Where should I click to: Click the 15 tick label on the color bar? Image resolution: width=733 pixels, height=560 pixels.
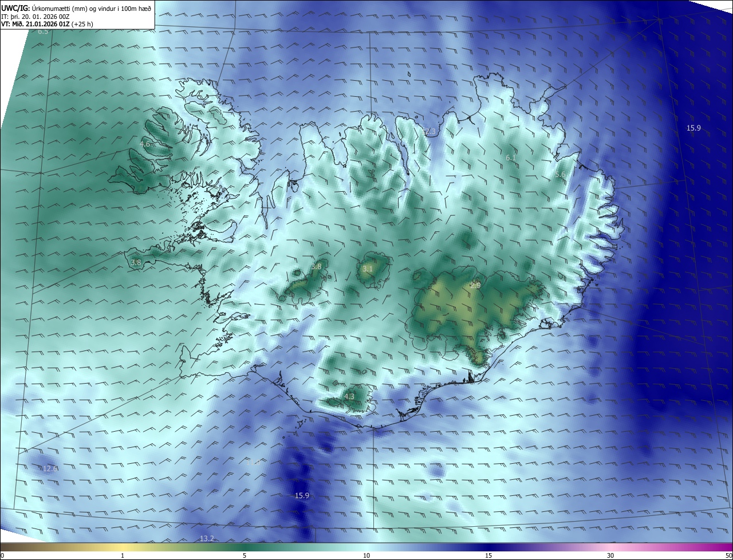[488, 555]
